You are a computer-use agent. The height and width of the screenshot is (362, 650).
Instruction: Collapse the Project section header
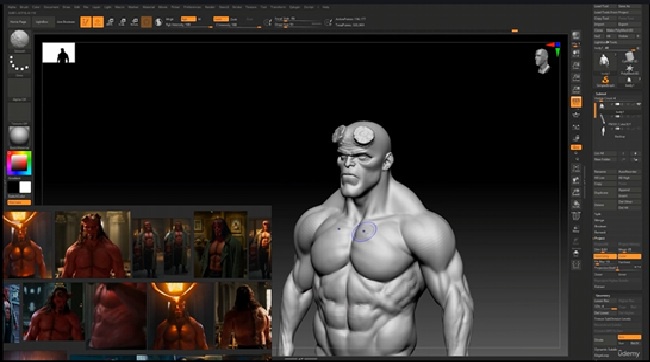tap(600, 238)
